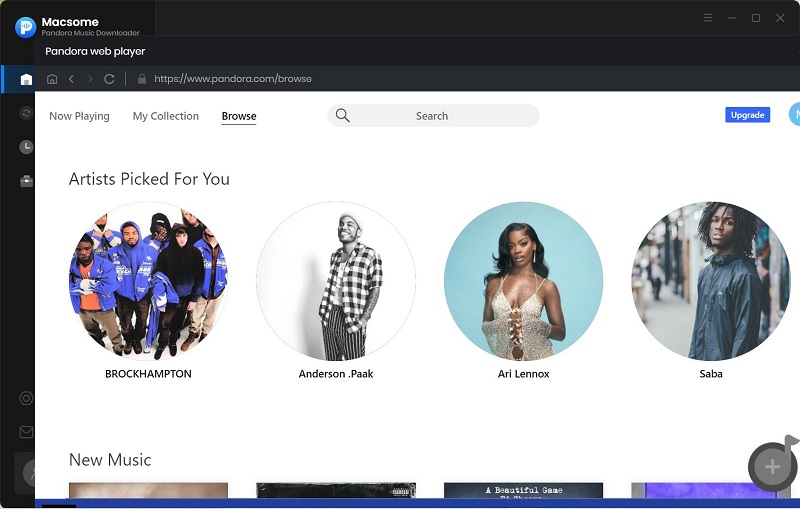Click the lock icon beside the URL

[x=142, y=79]
